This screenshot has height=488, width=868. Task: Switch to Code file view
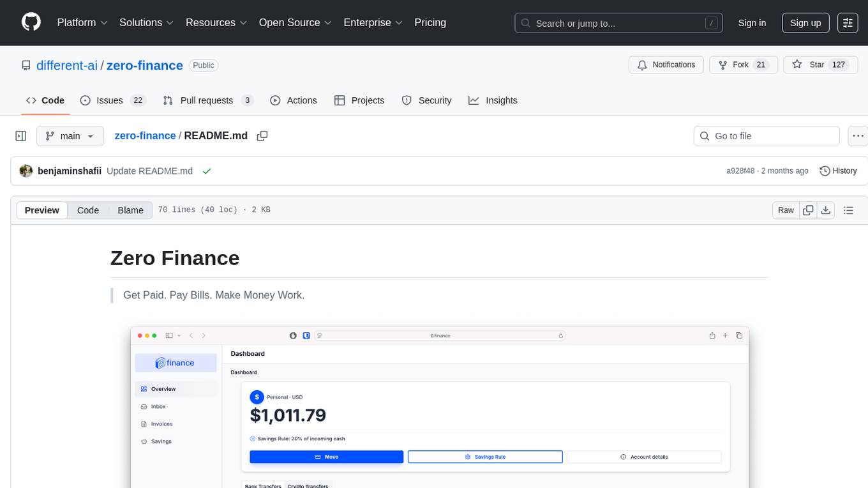[x=88, y=210]
